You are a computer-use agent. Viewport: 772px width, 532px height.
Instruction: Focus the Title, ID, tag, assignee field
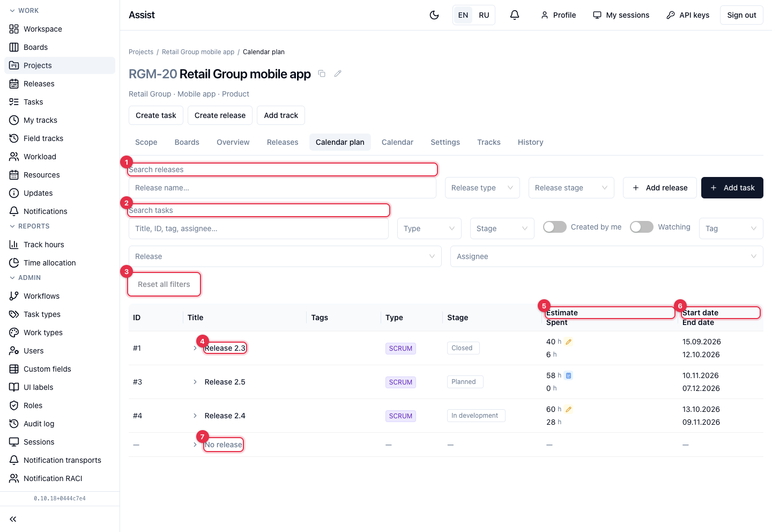pyautogui.click(x=258, y=228)
